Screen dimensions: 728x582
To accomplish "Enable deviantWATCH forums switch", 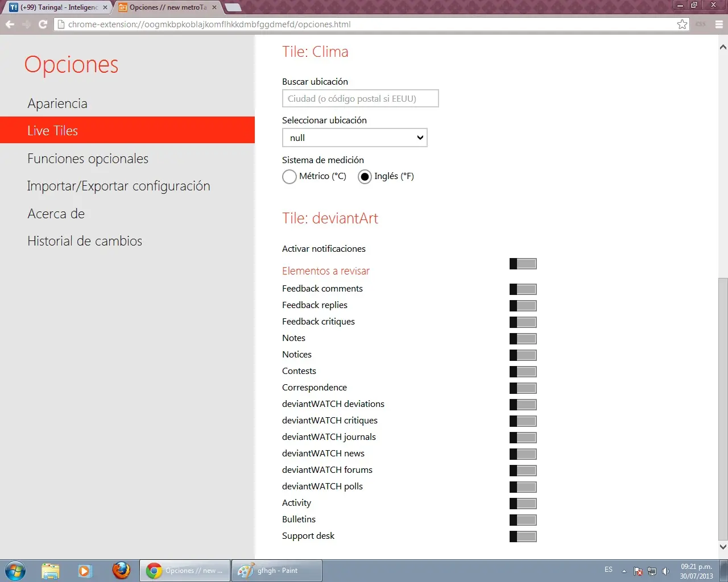I will (523, 471).
